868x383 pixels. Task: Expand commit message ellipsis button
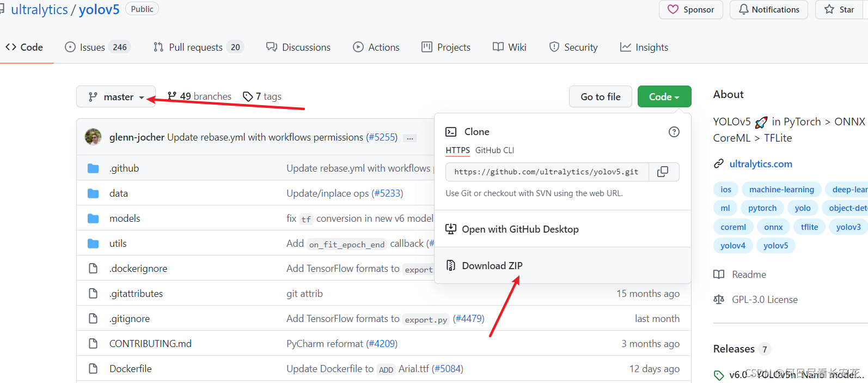click(x=410, y=138)
